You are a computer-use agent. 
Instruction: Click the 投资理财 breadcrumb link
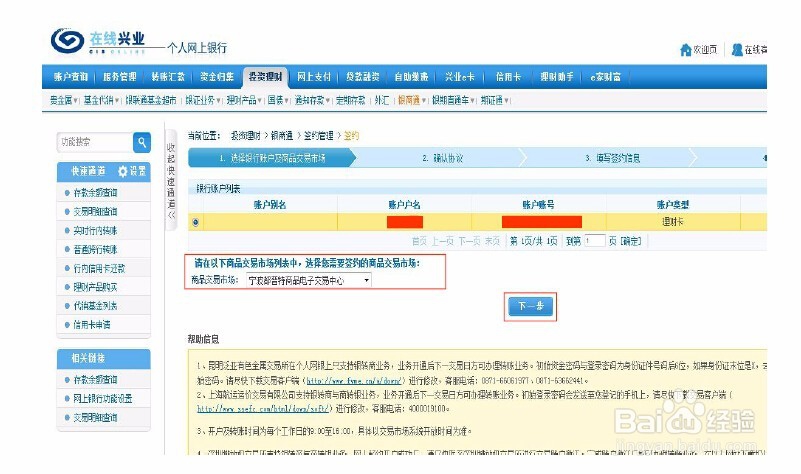click(x=245, y=136)
